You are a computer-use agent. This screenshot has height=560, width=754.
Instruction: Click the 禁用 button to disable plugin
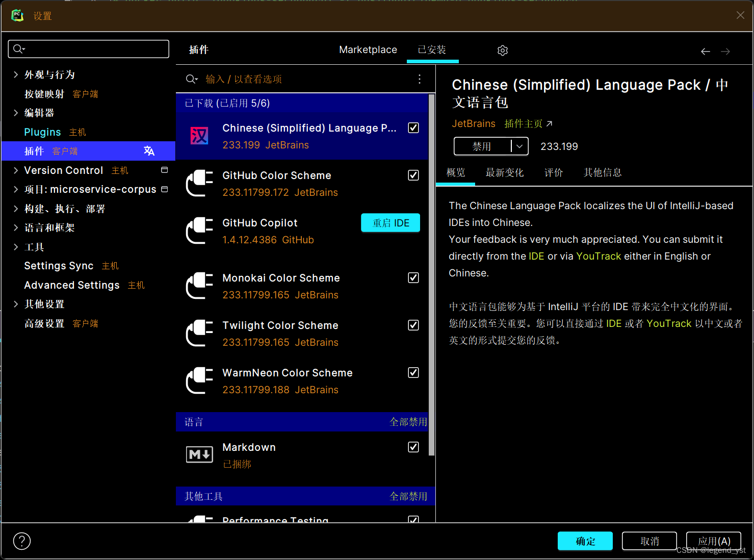482,146
